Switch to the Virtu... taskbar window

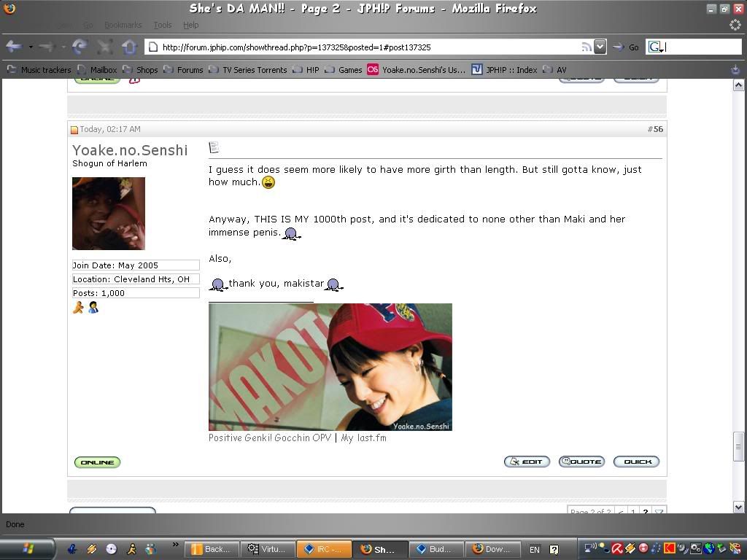pyautogui.click(x=267, y=549)
